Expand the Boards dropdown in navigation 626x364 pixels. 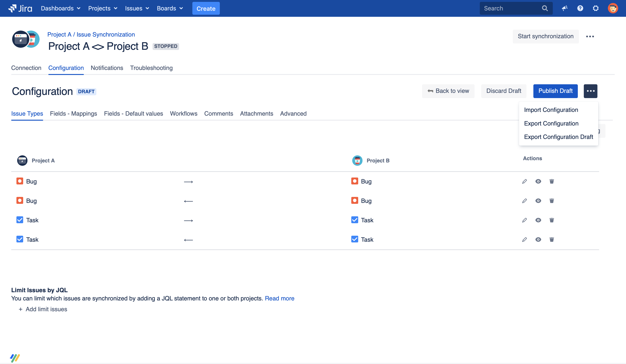(170, 8)
